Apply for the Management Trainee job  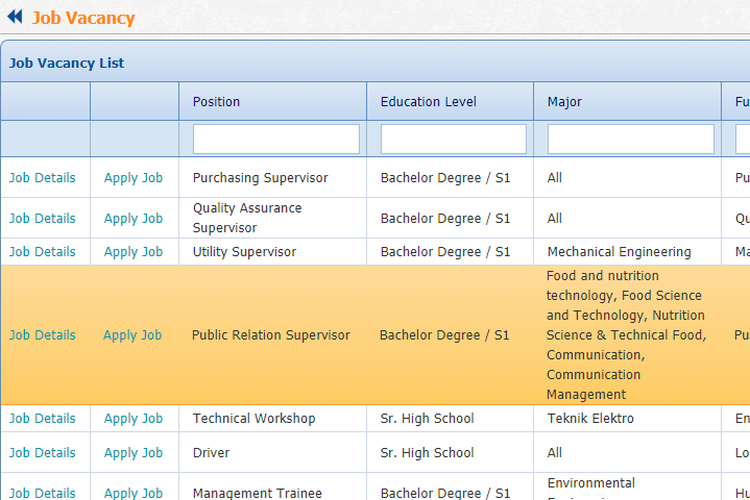[x=133, y=492]
